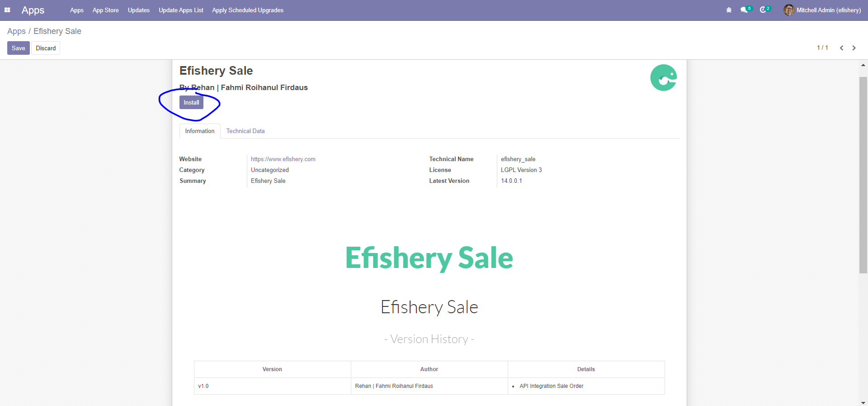Go to next record with right arrow
Viewport: 868px width, 406px height.
[854, 48]
